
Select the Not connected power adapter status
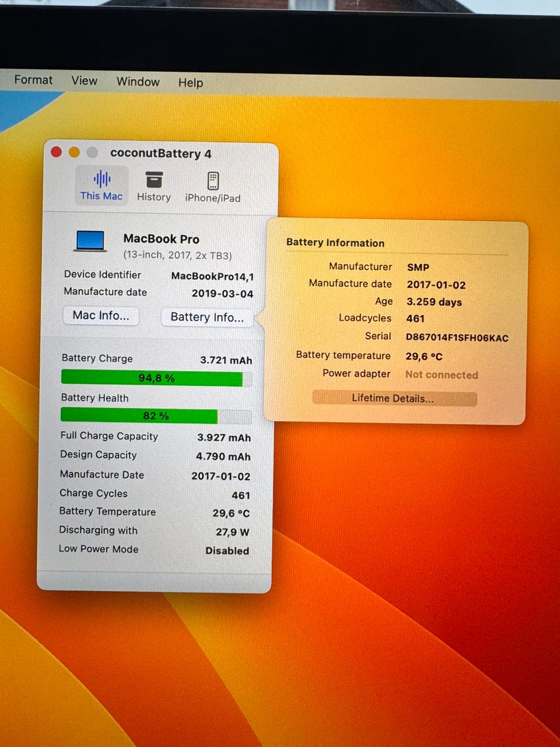pyautogui.click(x=442, y=375)
